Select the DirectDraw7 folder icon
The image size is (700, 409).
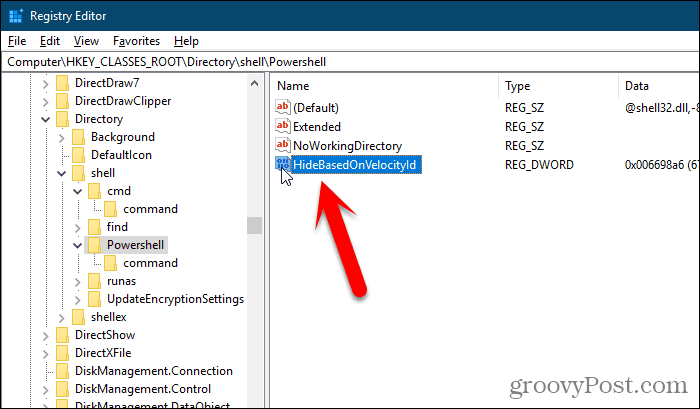[x=62, y=83]
